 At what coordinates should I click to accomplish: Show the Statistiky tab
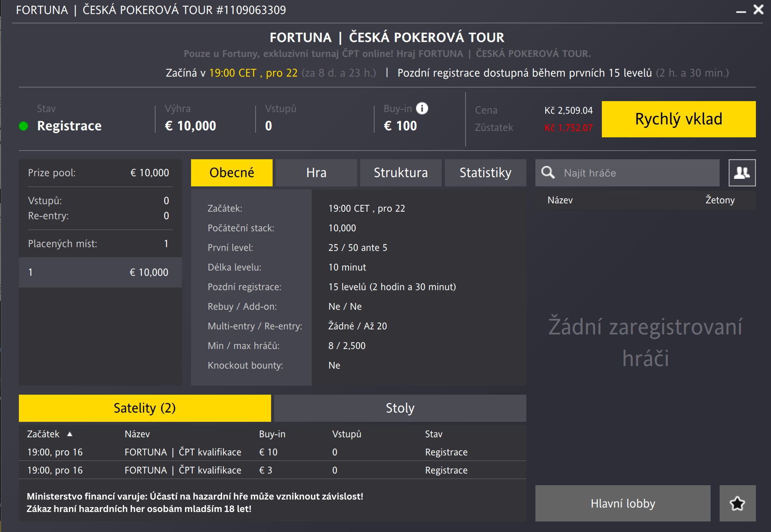486,173
